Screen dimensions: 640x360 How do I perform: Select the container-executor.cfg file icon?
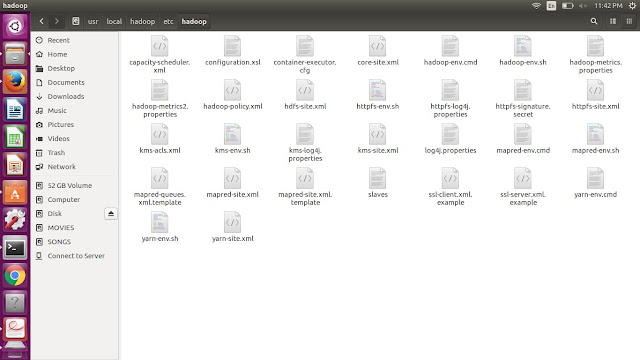[x=305, y=46]
